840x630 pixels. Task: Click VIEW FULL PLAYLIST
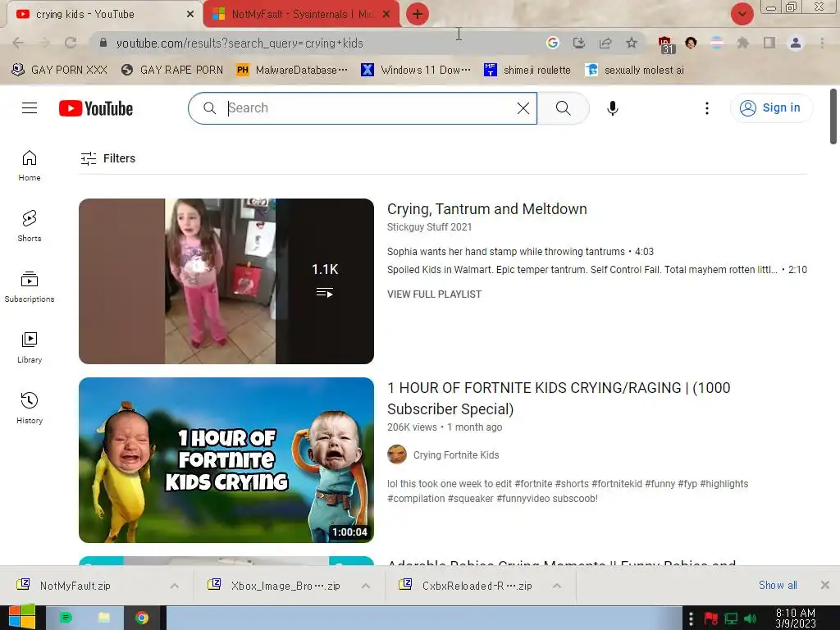[435, 294]
